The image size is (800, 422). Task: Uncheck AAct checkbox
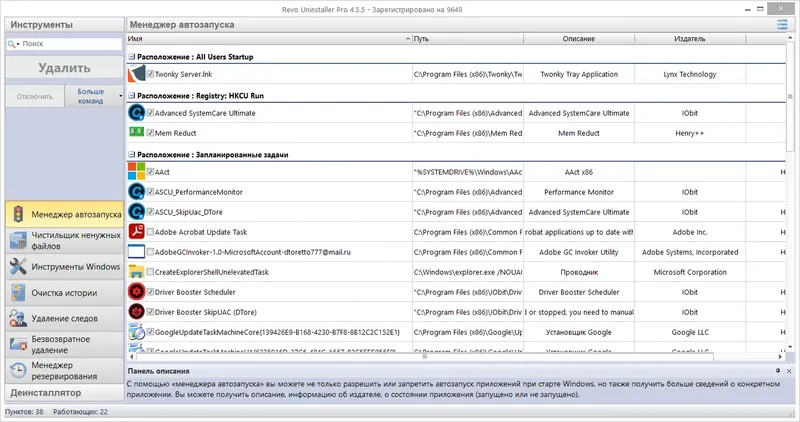[x=151, y=172]
